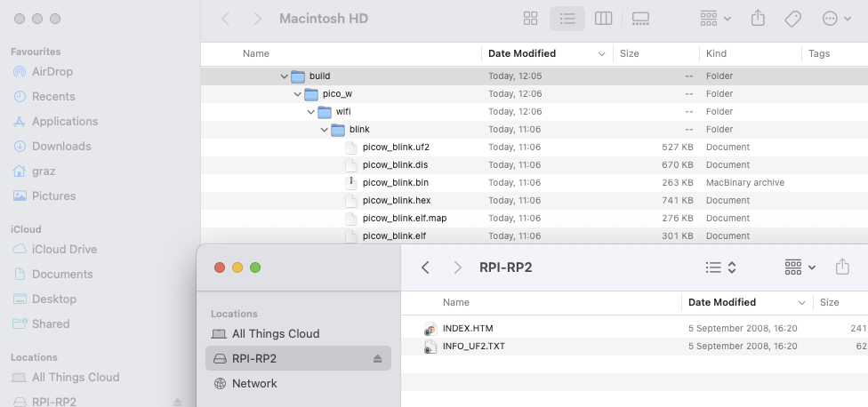Click the picow_blink.uf2 document icon
This screenshot has width=868, height=407.
pos(351,148)
